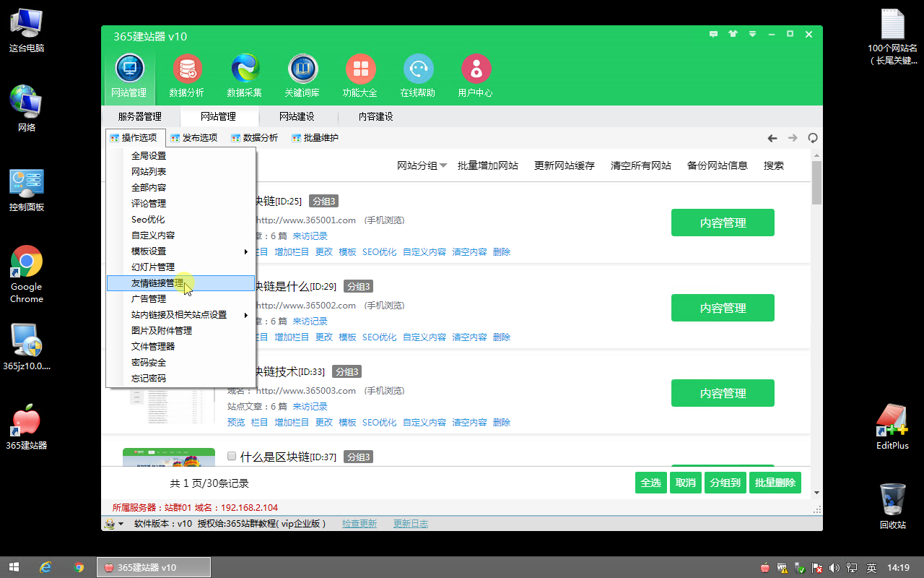Open the 功能大全 main toolbar icon
Viewport: 924px width, 578px height.
(360, 76)
